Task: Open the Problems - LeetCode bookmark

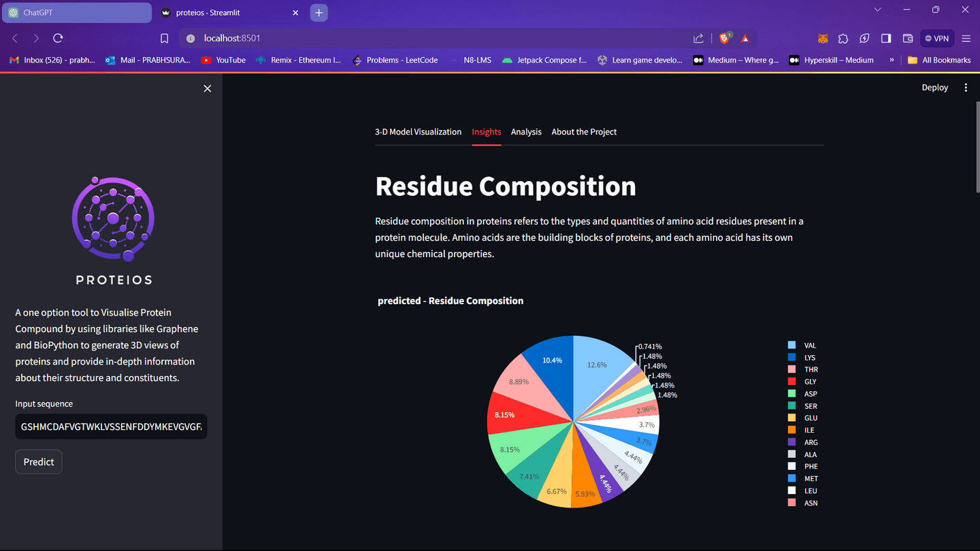Action: [x=395, y=60]
